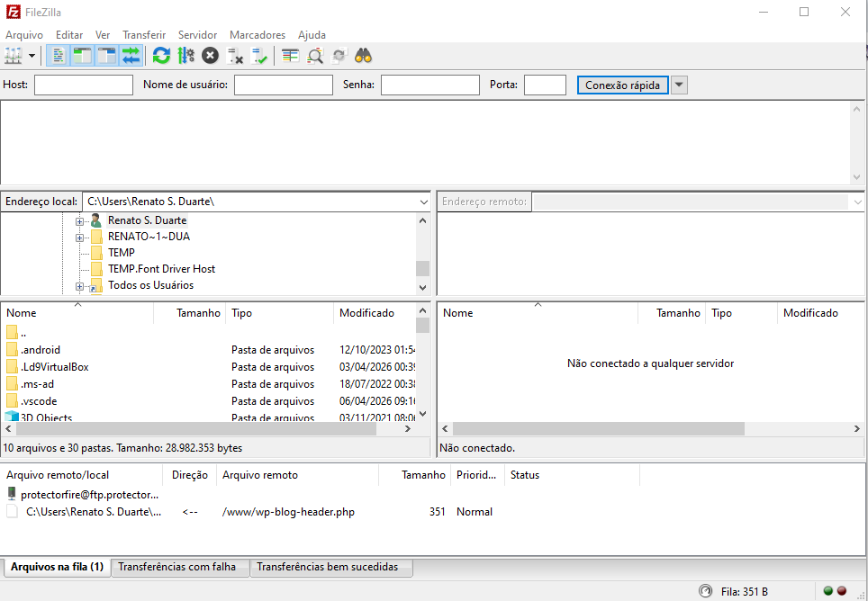This screenshot has height=601, width=868.
Task: Open the quick connect history dropdown
Action: [x=680, y=85]
